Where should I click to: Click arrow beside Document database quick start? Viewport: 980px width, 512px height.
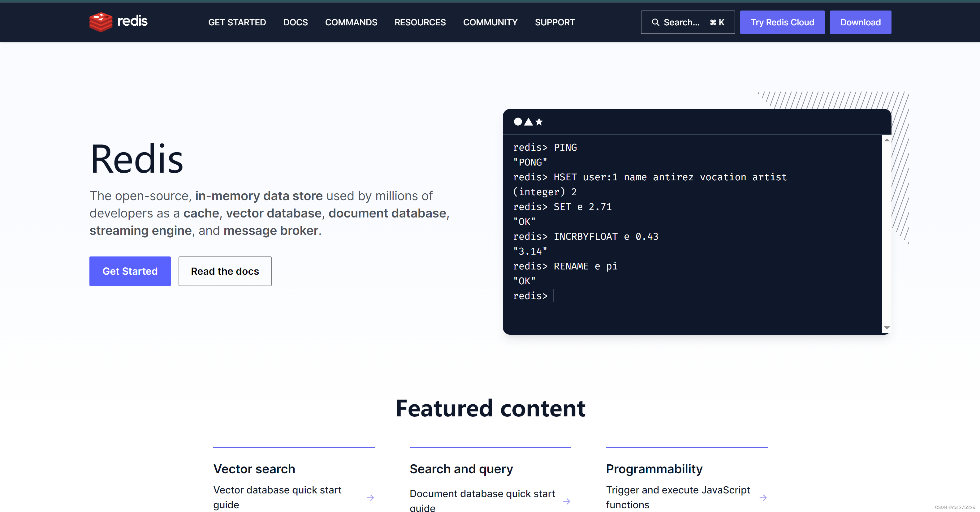coord(567,501)
